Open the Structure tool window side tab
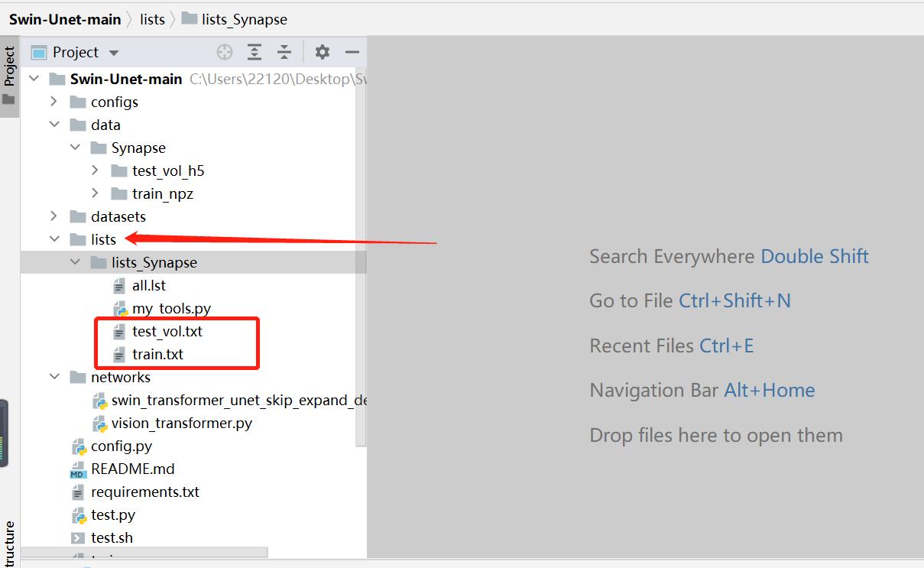Viewport: 924px width, 568px height. 9,543
